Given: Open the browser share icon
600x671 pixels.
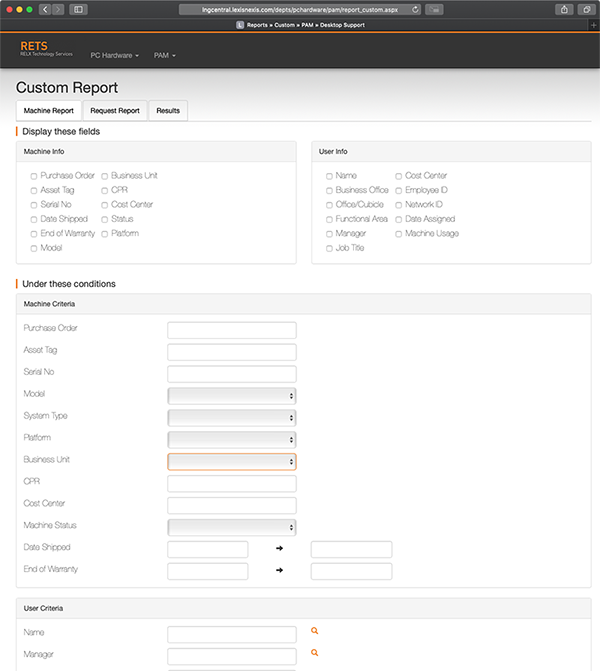Looking at the screenshot, I should [564, 9].
